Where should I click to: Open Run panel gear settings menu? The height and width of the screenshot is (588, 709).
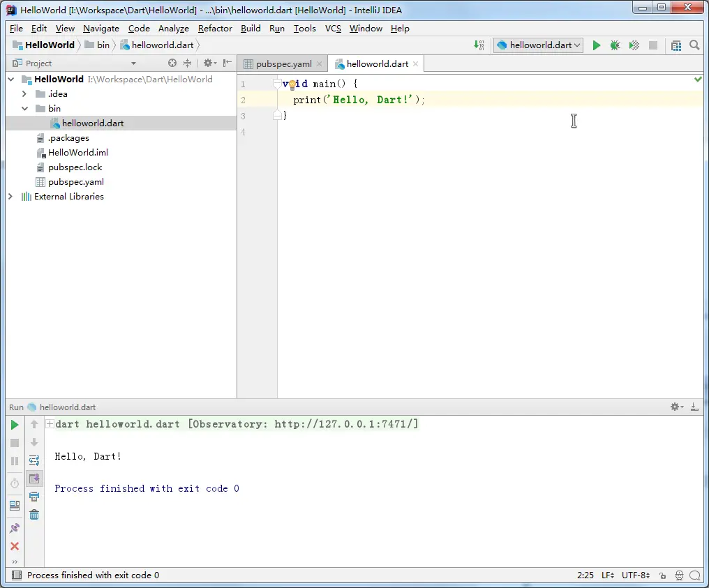point(676,407)
